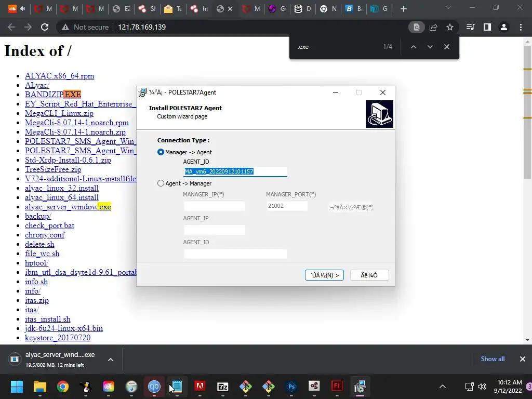Close the find bar
Viewport: 532px width, 399px height.
coord(447,47)
